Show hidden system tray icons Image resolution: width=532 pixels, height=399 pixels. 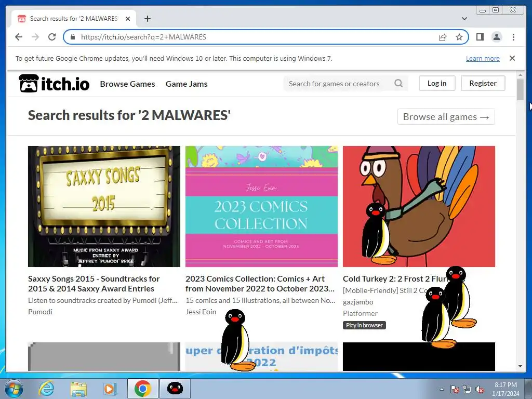pyautogui.click(x=442, y=389)
